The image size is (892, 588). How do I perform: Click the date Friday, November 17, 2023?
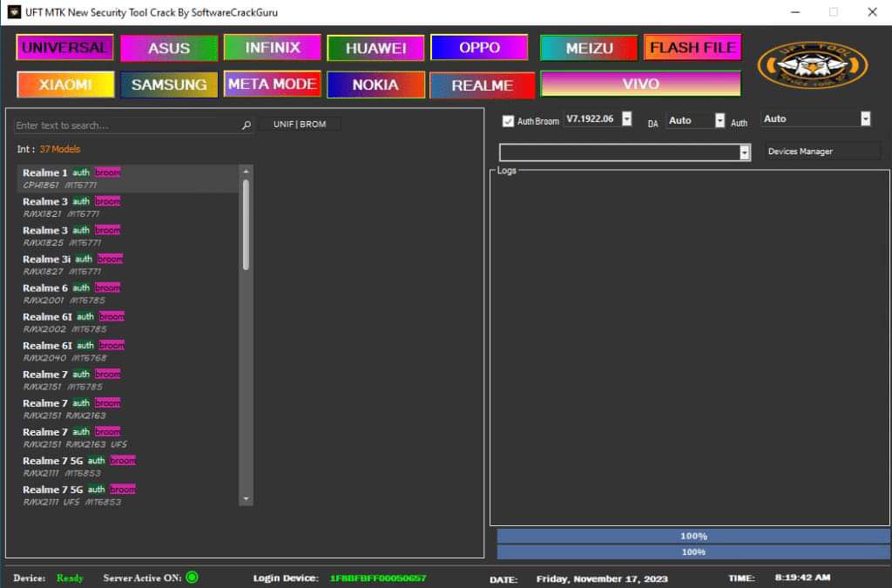point(602,579)
